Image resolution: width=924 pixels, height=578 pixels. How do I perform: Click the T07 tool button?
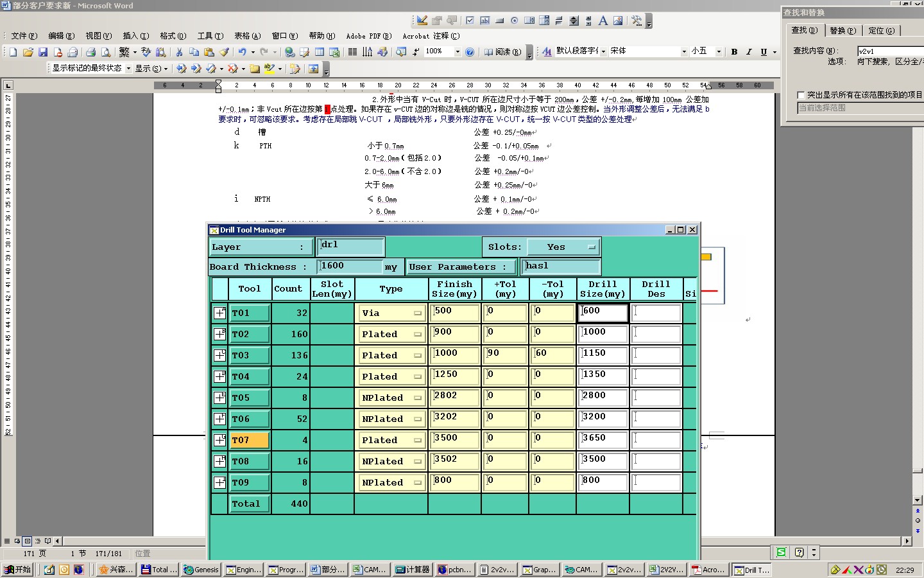tap(249, 441)
